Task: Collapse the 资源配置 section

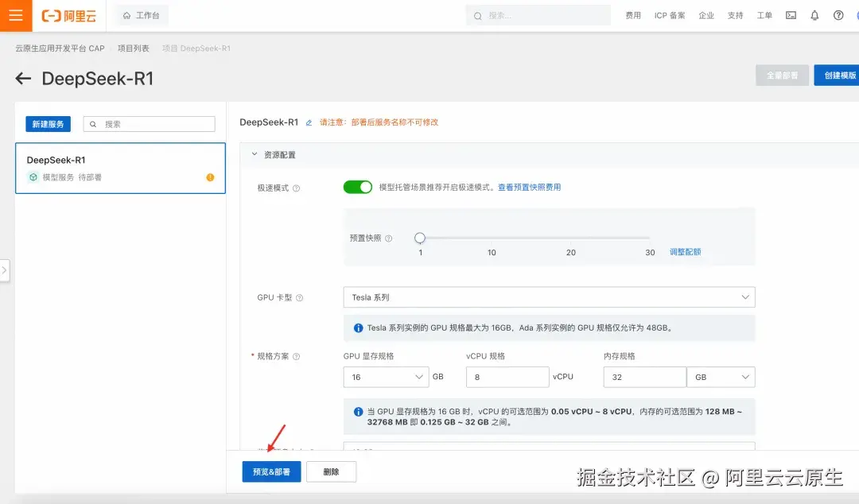Action: pyautogui.click(x=255, y=154)
